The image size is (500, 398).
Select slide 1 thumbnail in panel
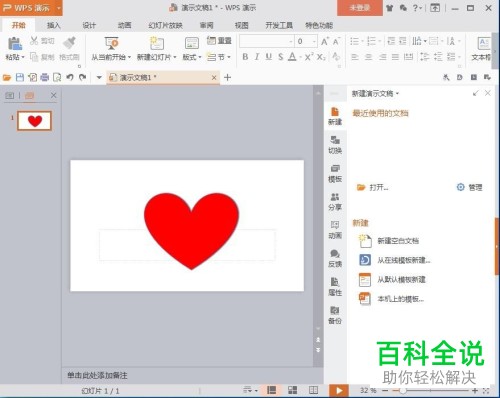point(35,121)
